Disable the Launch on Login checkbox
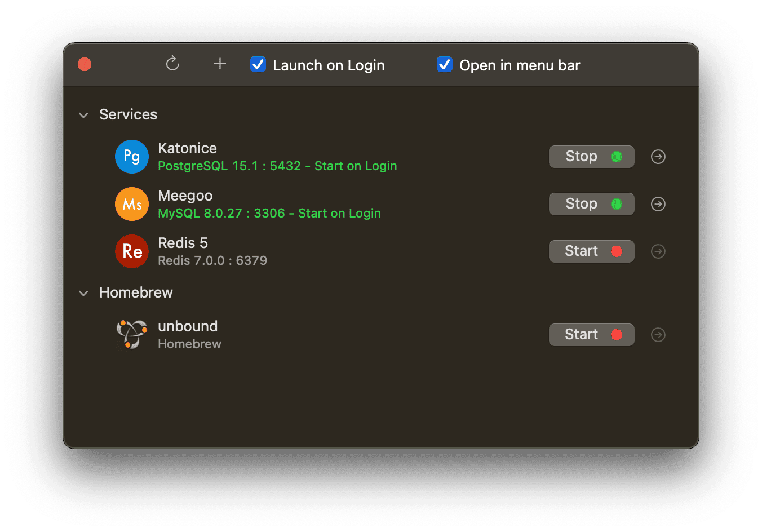 click(x=258, y=64)
